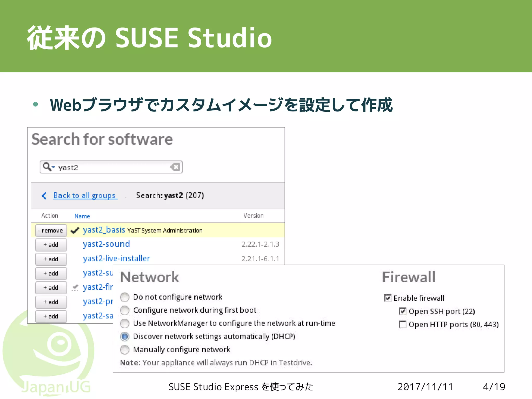Select Manually configure network
Image resolution: width=532 pixels, height=399 pixels.
click(x=125, y=350)
